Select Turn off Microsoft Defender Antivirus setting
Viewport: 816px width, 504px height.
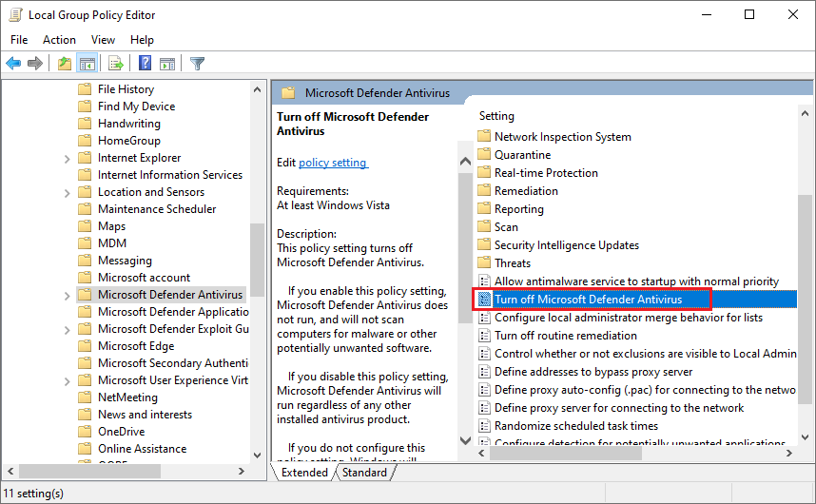click(635, 299)
